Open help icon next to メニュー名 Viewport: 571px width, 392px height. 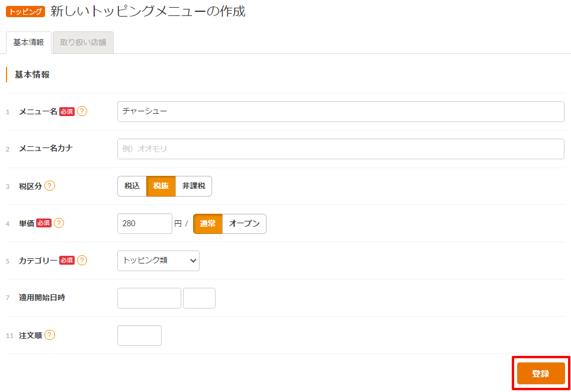click(82, 111)
